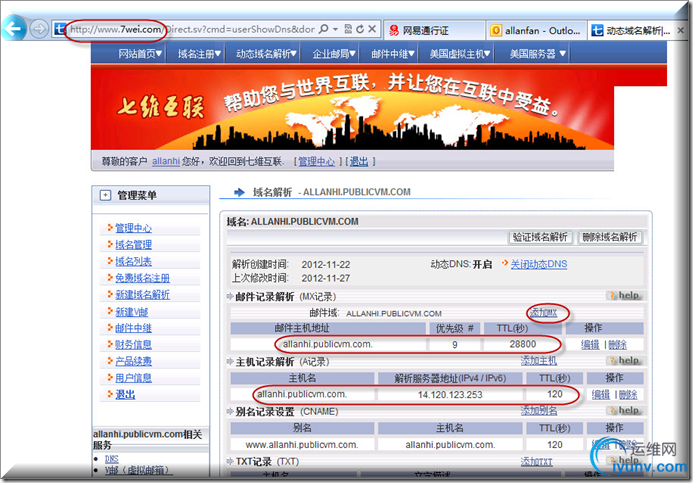Click the compatibility view icon in address bar
693x483 pixels.
coord(348,29)
